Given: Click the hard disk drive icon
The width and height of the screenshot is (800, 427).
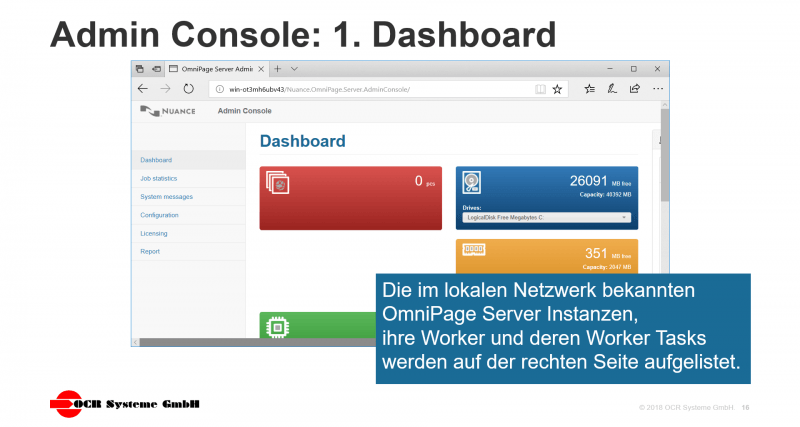Looking at the screenshot, I should click(x=471, y=182).
